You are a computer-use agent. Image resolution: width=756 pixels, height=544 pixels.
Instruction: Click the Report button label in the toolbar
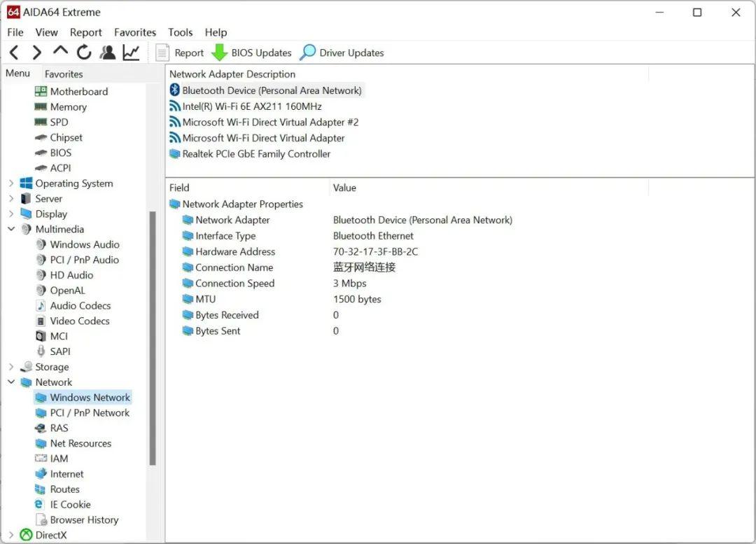[x=189, y=53]
